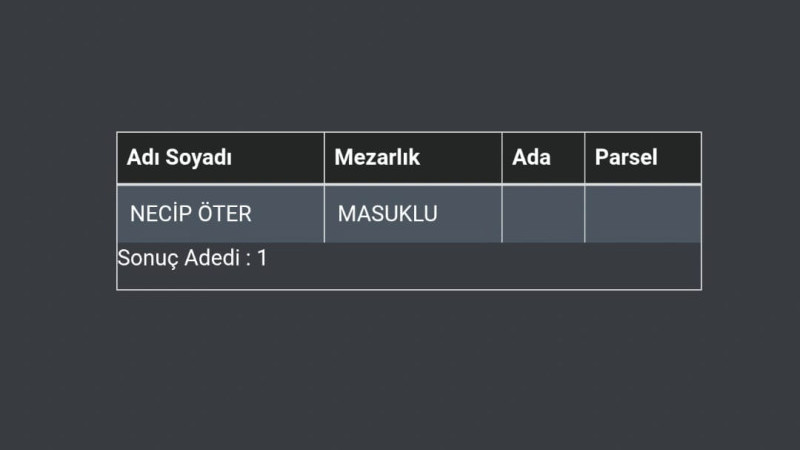800x450 pixels.
Task: Select the surname ÖTER
Action: click(x=225, y=213)
